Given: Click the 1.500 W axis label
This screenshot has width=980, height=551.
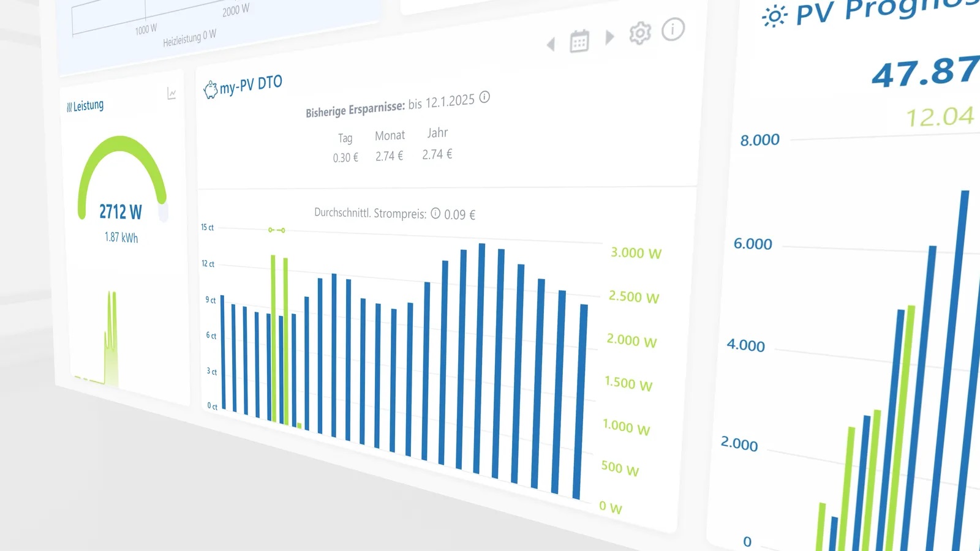Looking at the screenshot, I should 628,384.
